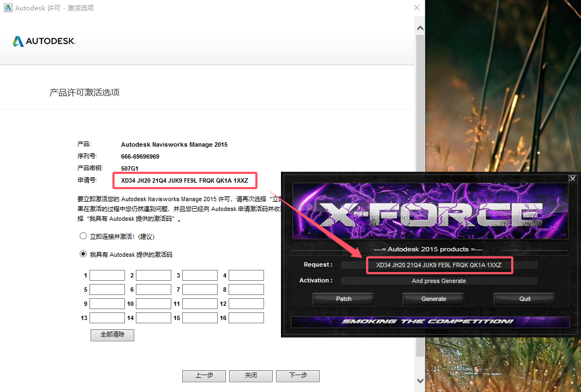Screen dimensions: 581x392
Task: Click the 关闭 button
Action: click(x=250, y=376)
